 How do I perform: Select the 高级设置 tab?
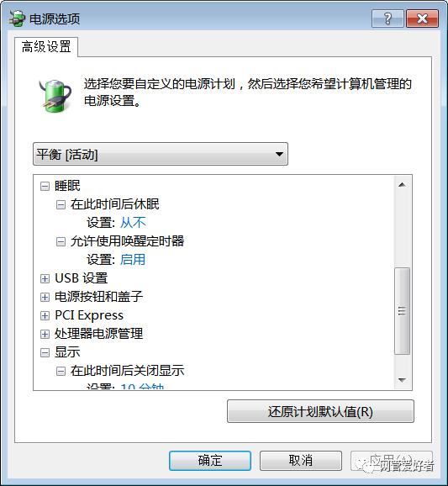46,47
